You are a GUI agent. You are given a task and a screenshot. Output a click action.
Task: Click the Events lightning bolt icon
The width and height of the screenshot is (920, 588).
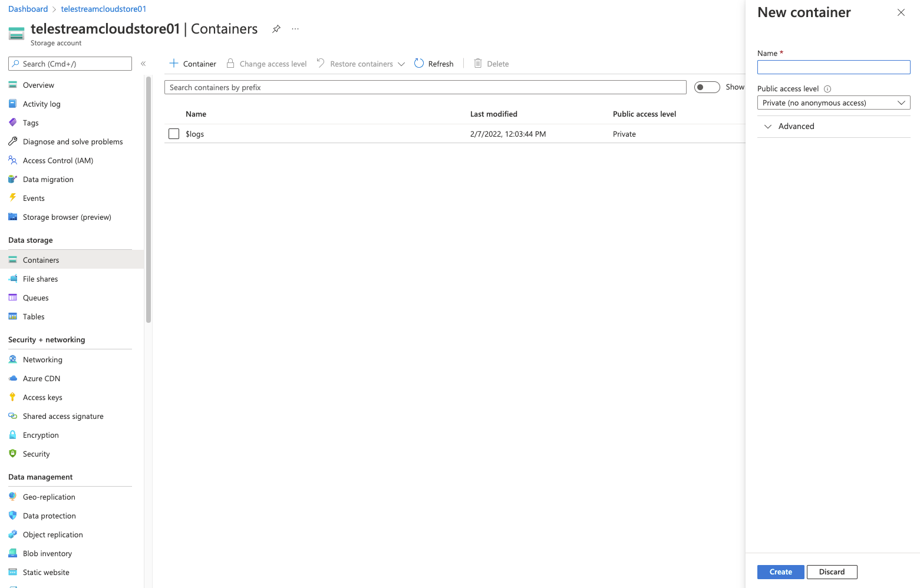12,198
